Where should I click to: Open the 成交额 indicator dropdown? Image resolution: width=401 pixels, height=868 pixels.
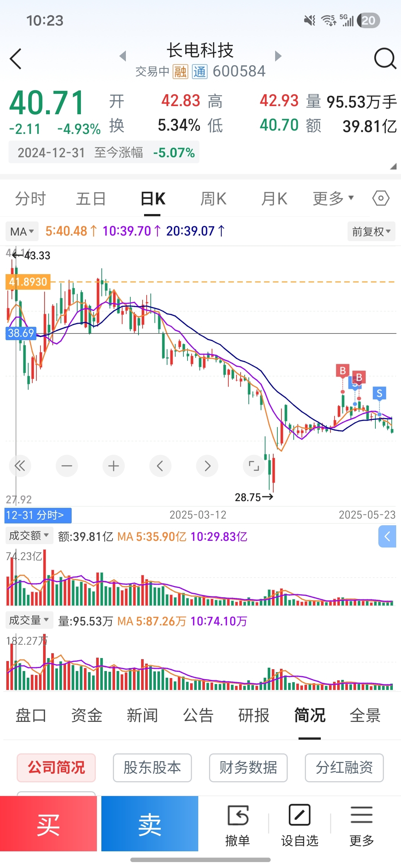pos(29,536)
